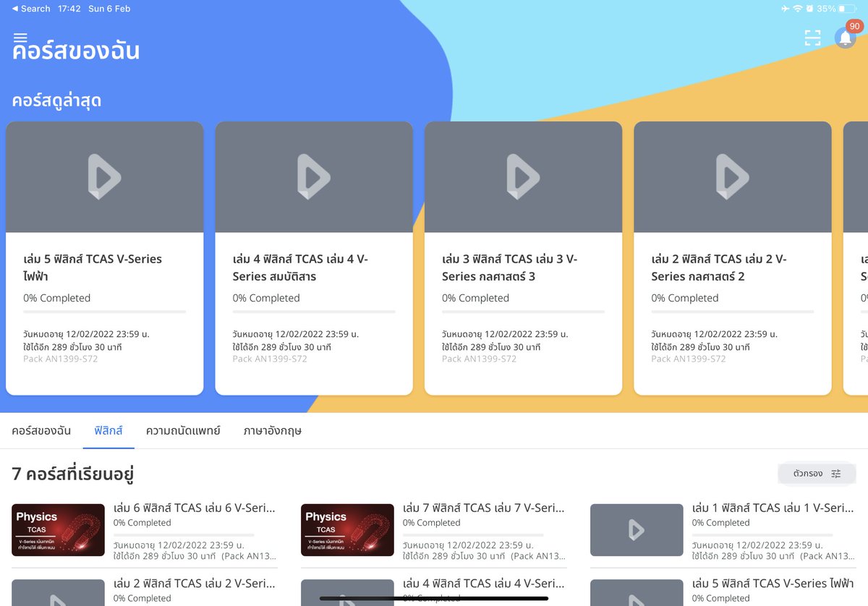Image resolution: width=868 pixels, height=606 pixels.
Task: Select the คอร์สของฉัน tab
Action: coord(41,431)
